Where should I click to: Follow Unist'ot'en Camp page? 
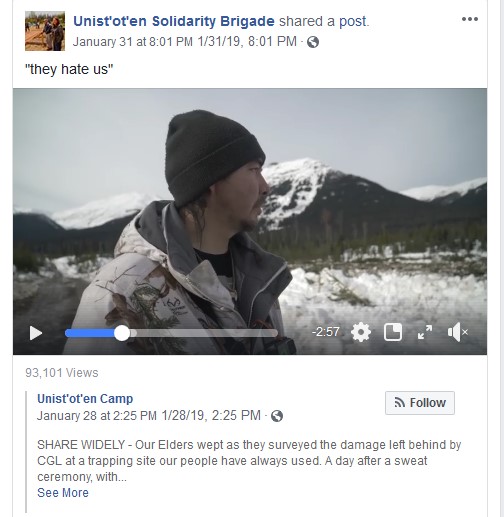420,403
